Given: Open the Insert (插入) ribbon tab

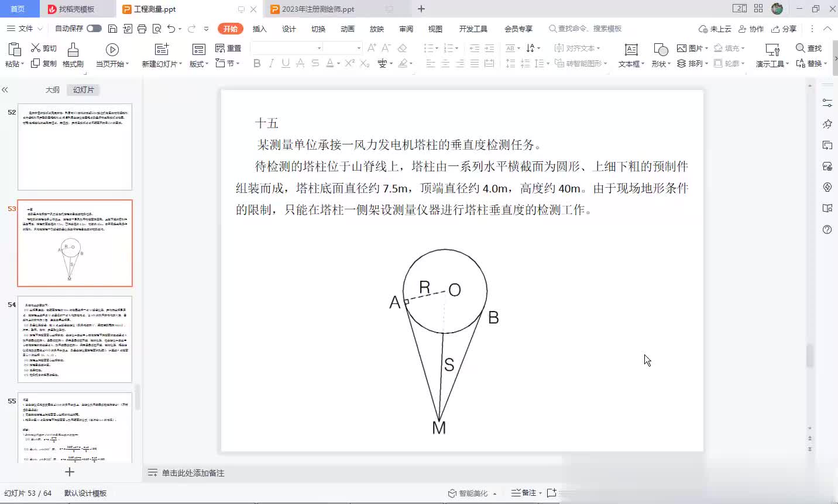Looking at the screenshot, I should pyautogui.click(x=259, y=29).
